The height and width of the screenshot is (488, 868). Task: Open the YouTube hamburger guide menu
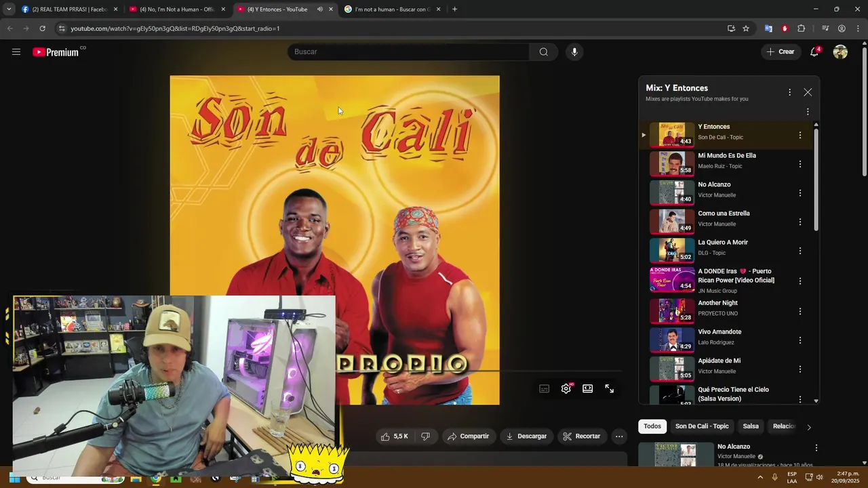point(16,52)
